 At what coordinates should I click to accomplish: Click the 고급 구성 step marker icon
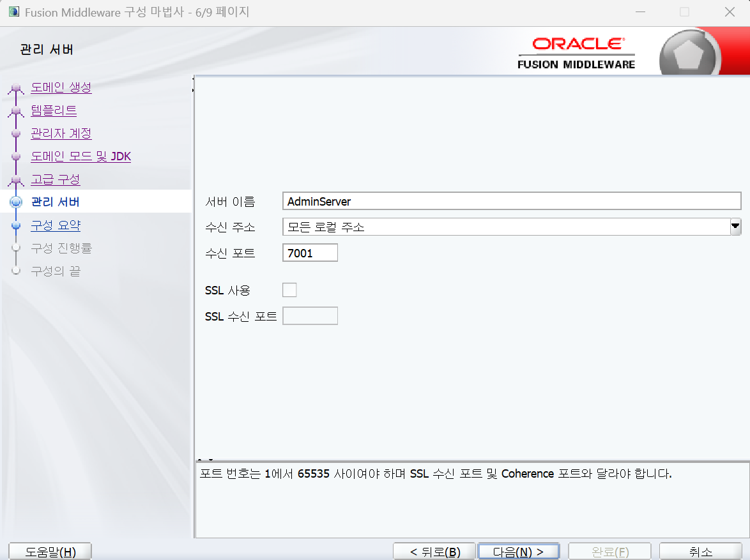coord(16,181)
